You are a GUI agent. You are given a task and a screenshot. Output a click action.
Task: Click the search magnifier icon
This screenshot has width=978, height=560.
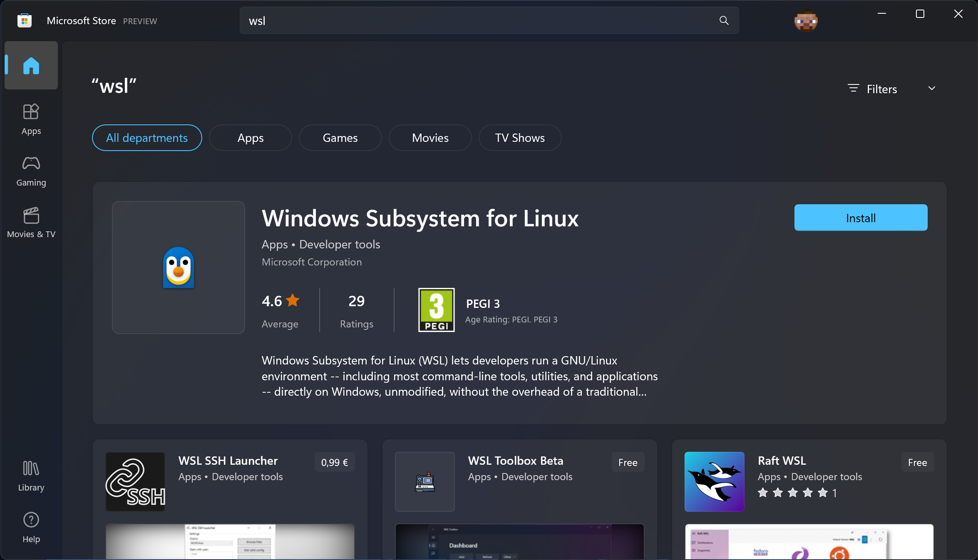click(x=725, y=21)
